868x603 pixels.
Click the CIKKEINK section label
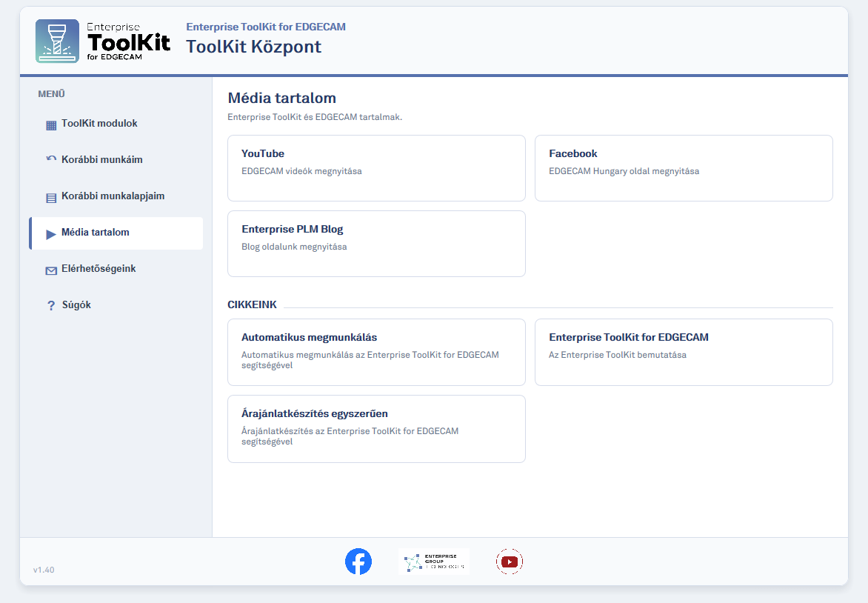[x=252, y=304]
